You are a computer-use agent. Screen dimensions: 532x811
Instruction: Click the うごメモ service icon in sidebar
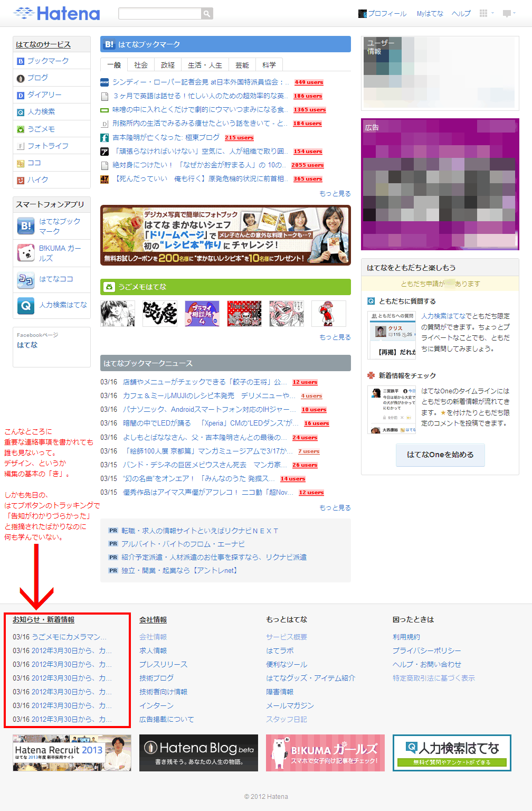pos(21,129)
